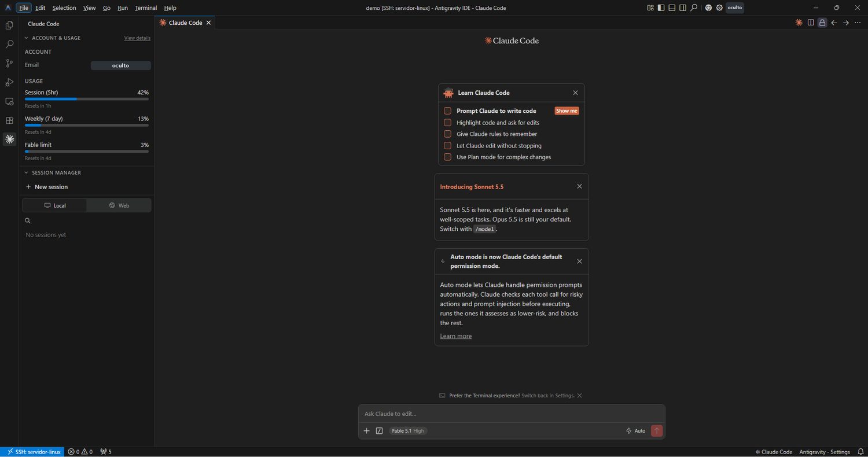Check 'Use Plan mode for complex changes'
The height and width of the screenshot is (457, 868).
point(447,157)
